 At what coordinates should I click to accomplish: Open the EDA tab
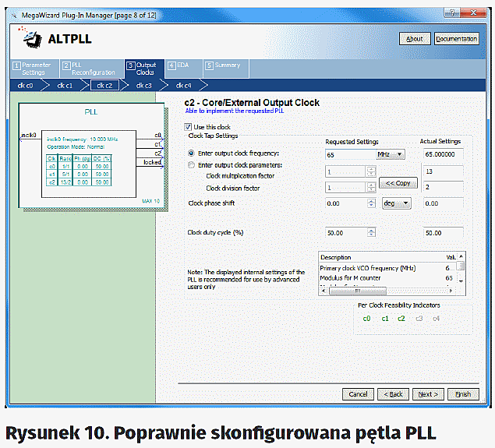pyautogui.click(x=182, y=66)
